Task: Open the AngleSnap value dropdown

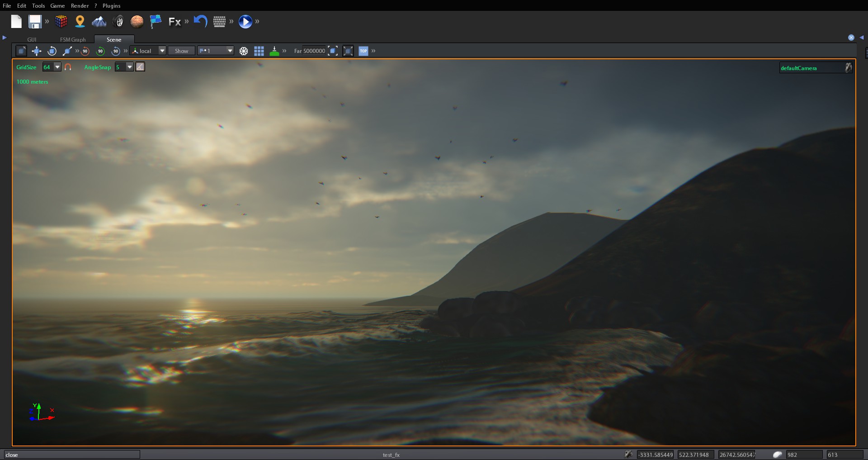Action: tap(130, 66)
